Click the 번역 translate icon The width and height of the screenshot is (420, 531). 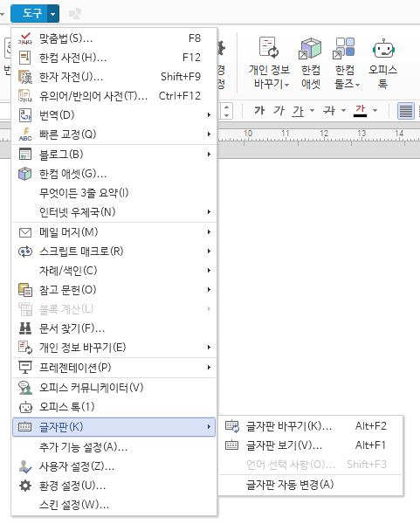click(25, 115)
